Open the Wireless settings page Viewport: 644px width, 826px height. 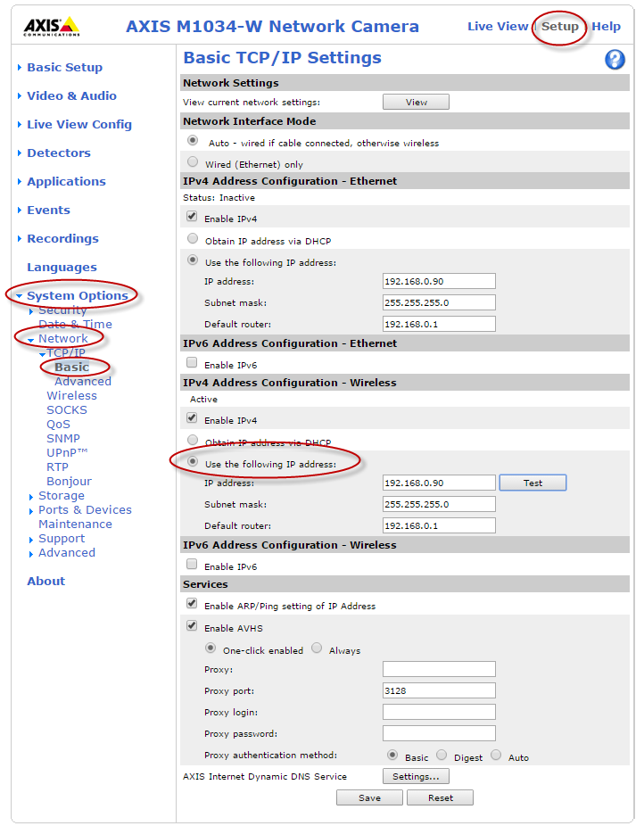pos(71,395)
